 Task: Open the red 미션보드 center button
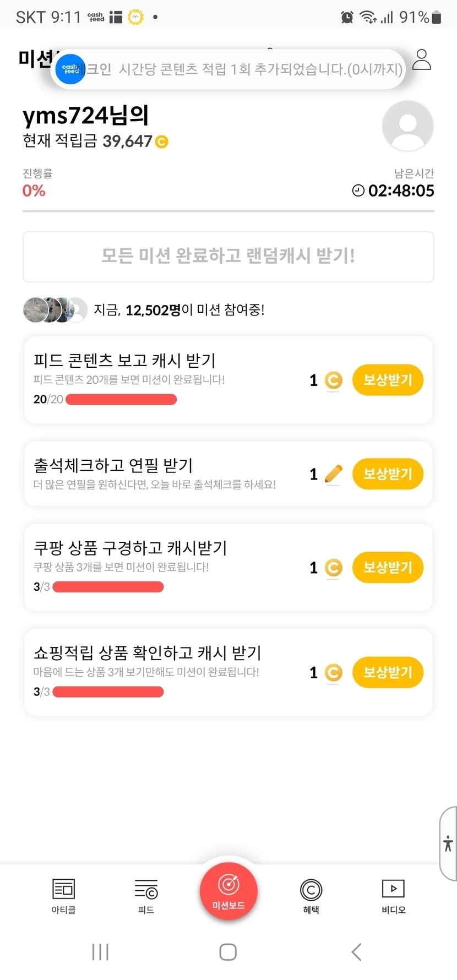[228, 890]
